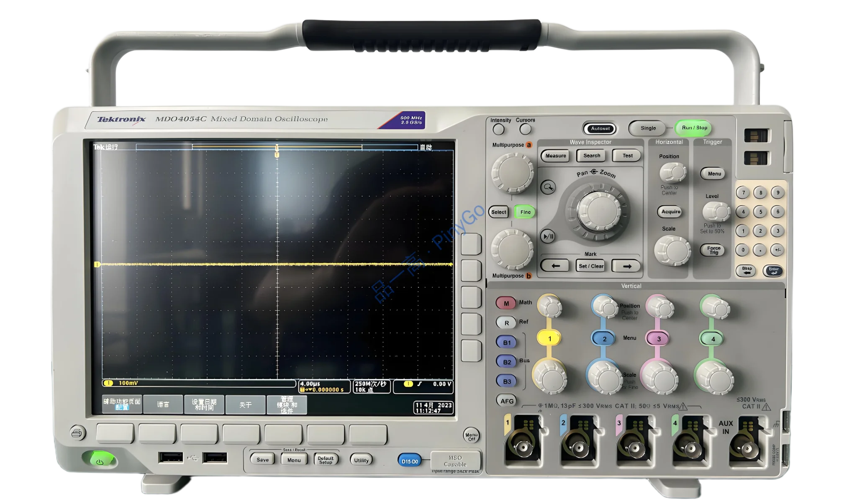The height and width of the screenshot is (504, 857).
Task: Toggle the green Fine button
Action: point(525,212)
